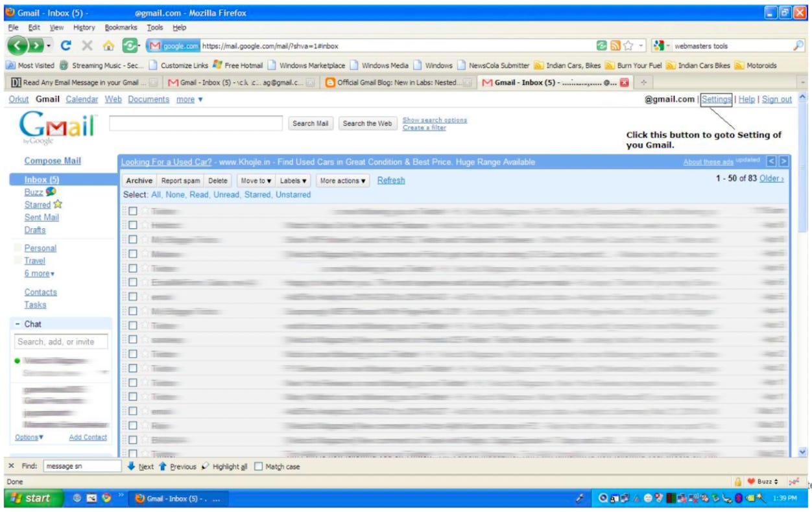
Task: Show next ad with right arrow
Action: point(783,161)
